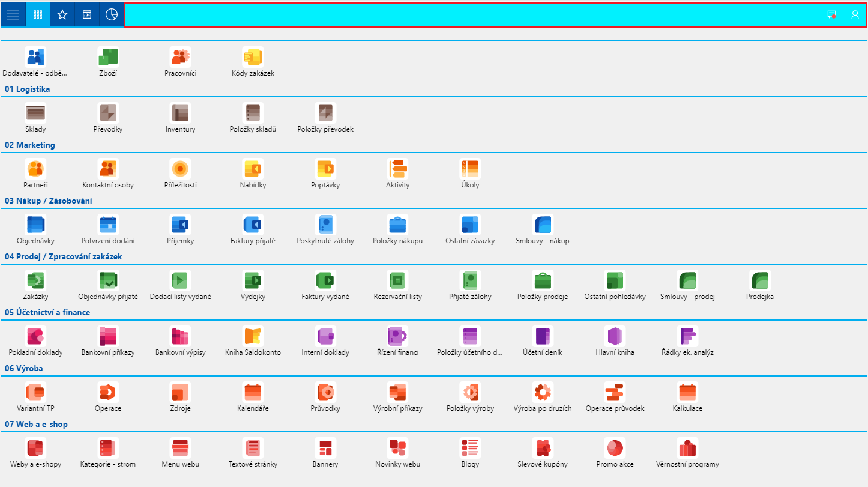Open Poskytnuté zálohy icon
Screen dimensions: 868x487
(326, 225)
